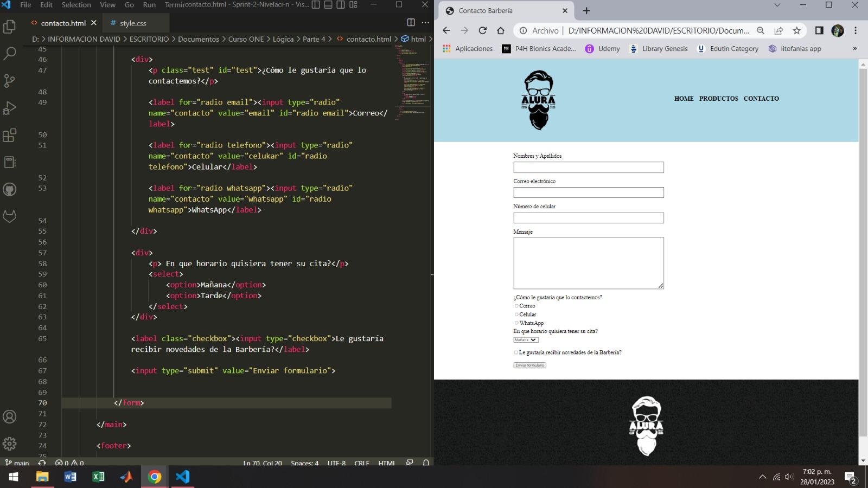Viewport: 868px width, 488px height.
Task: Open the Library Genesis bookmark
Action: [x=658, y=48]
